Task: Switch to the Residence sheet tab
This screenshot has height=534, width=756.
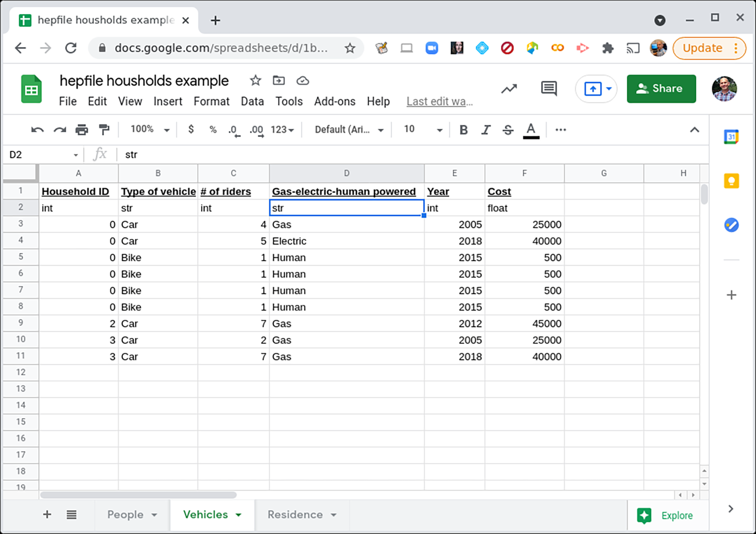Action: tap(295, 514)
